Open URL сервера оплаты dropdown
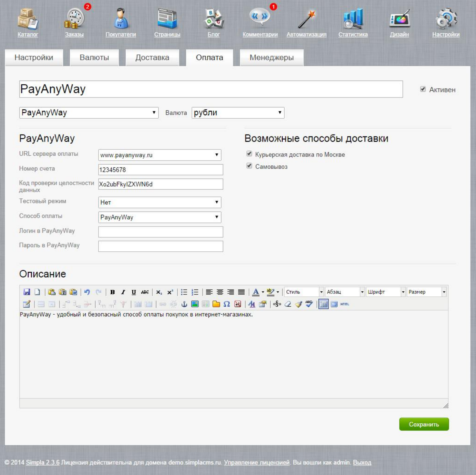The image size is (476, 475). click(160, 155)
